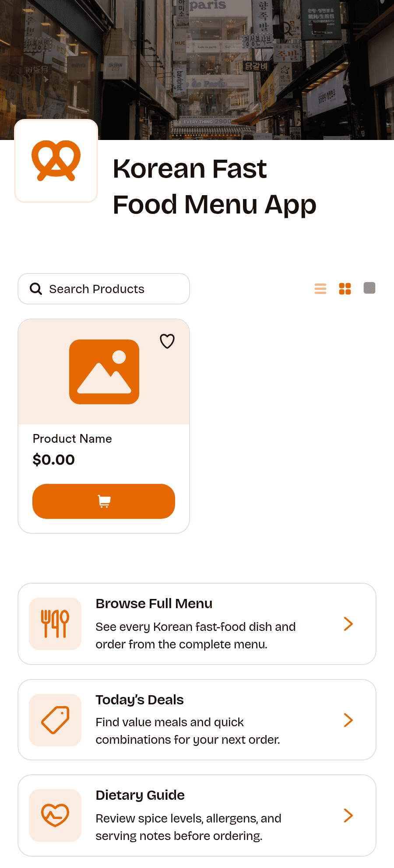The image size is (394, 868).
Task: Focus the Search Products input field
Action: click(104, 289)
